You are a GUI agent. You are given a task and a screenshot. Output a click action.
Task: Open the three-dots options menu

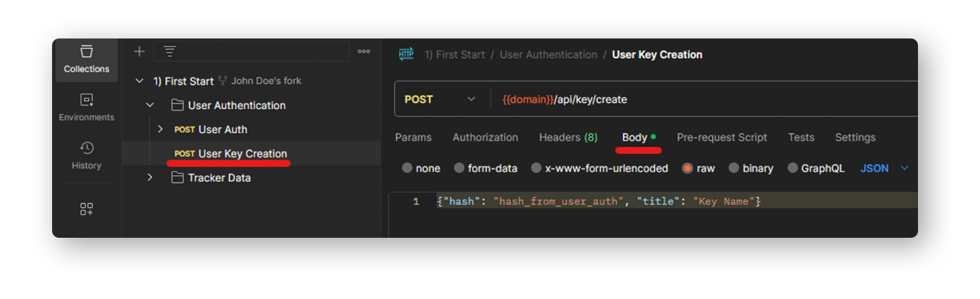(x=364, y=51)
